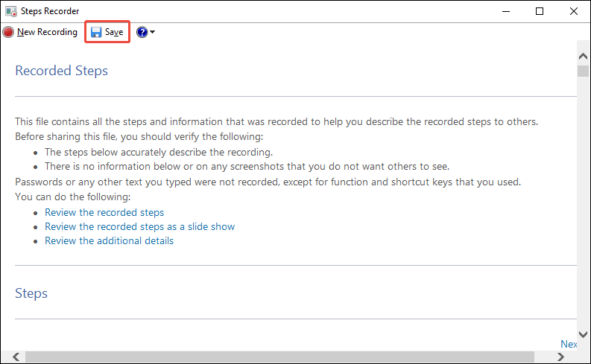
Task: Click text starting 'This file contains all the steps'
Action: click(276, 122)
